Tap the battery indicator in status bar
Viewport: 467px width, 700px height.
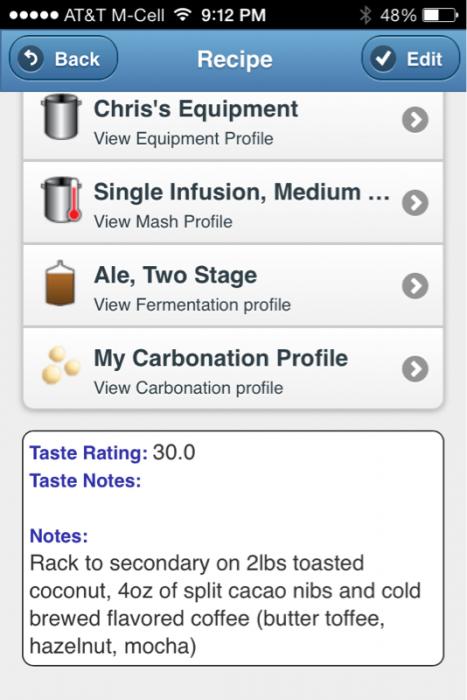coord(440,15)
